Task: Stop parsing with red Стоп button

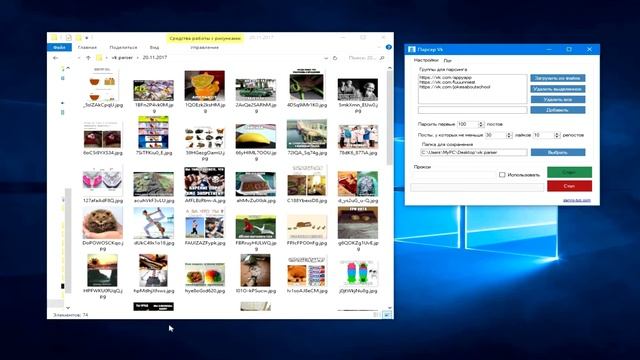Action: click(569, 186)
